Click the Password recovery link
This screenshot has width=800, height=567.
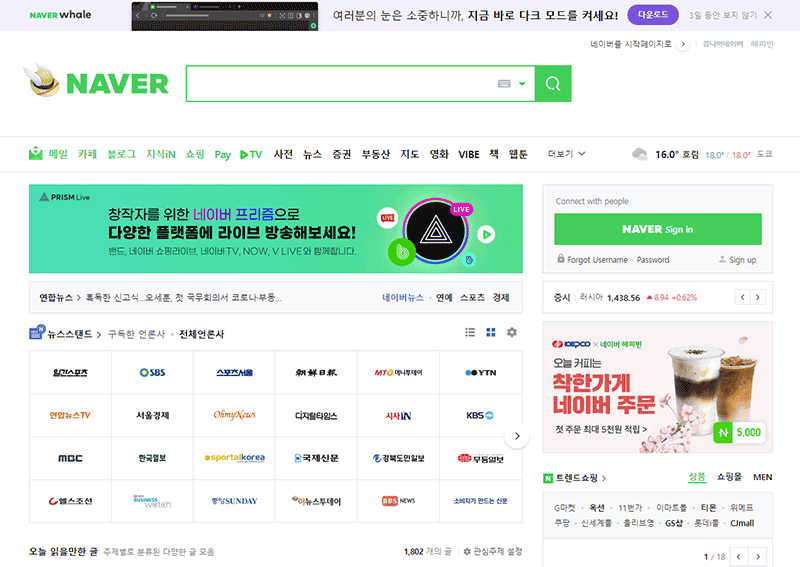[653, 260]
